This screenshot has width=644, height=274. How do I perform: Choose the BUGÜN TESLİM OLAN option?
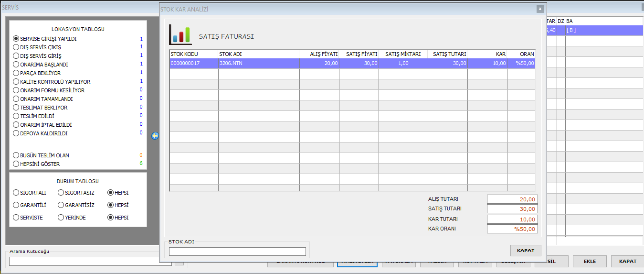point(16,155)
